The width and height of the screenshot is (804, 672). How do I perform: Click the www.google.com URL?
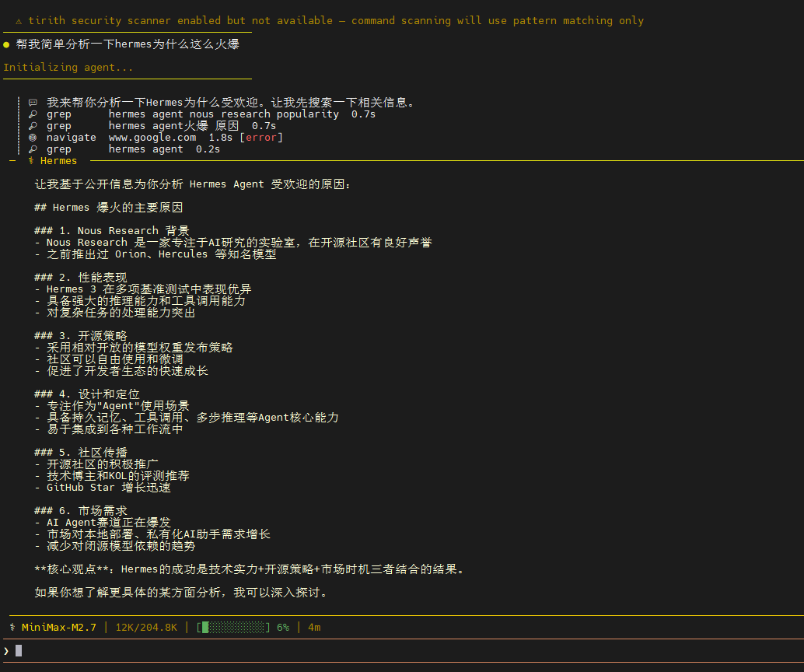(x=152, y=138)
